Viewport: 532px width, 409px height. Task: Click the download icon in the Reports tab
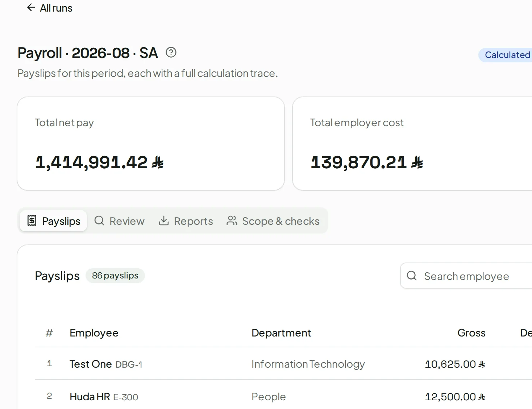[164, 220]
